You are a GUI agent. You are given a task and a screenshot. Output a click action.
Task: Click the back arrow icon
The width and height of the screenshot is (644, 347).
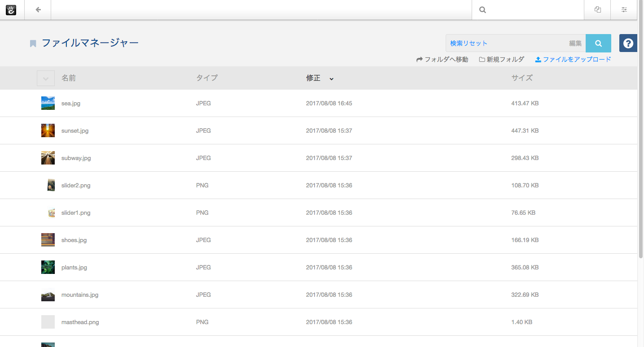38,10
